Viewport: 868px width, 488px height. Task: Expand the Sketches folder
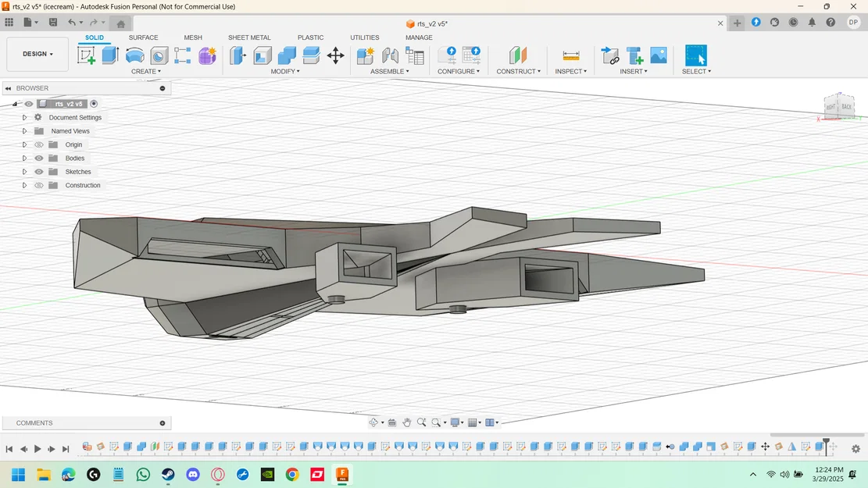pyautogui.click(x=24, y=172)
